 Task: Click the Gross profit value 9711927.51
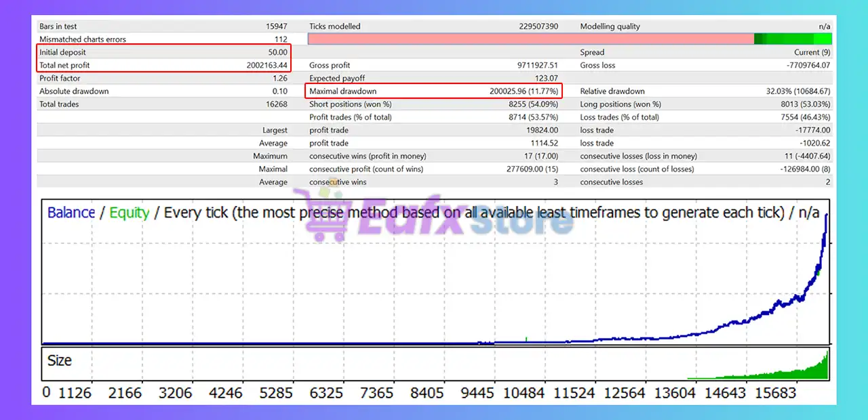click(537, 65)
